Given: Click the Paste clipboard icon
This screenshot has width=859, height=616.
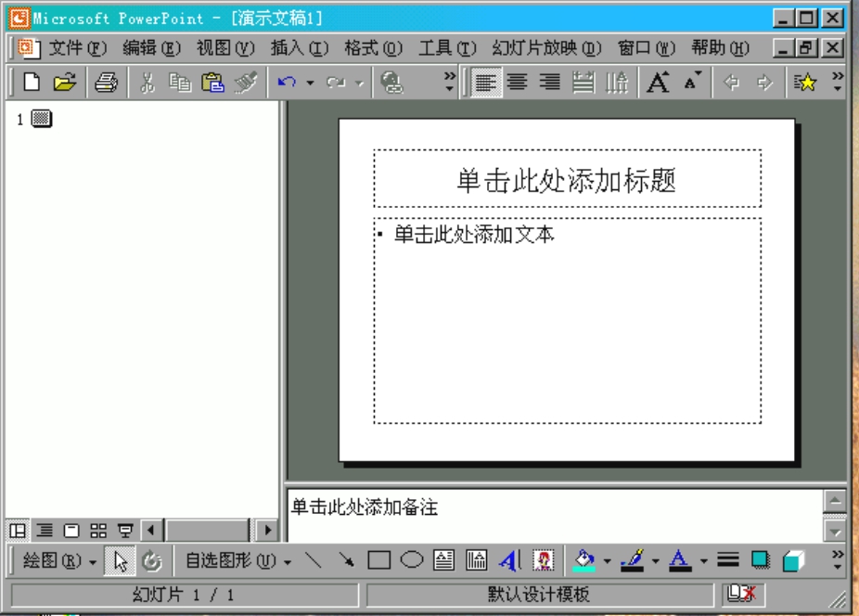Looking at the screenshot, I should tap(212, 83).
